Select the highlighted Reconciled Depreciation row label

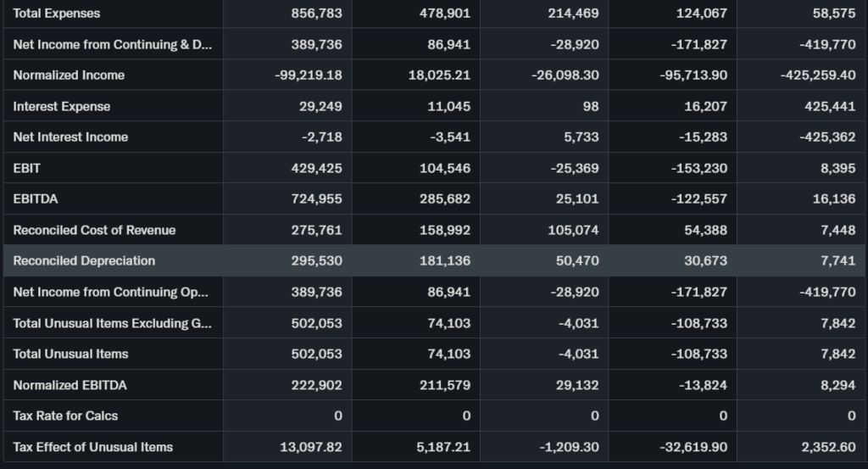84,261
